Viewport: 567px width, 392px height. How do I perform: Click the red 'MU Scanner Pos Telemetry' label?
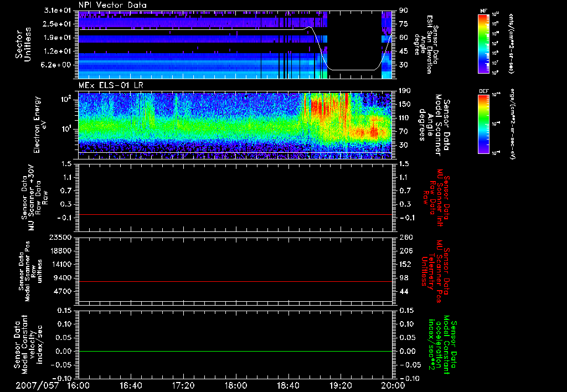[436, 271]
